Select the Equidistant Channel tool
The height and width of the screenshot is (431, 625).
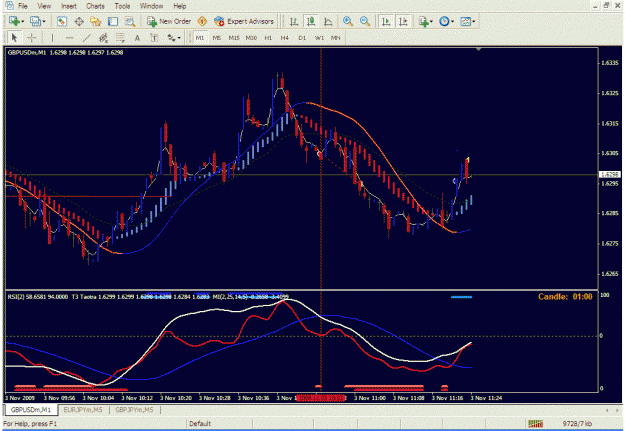[x=103, y=38]
